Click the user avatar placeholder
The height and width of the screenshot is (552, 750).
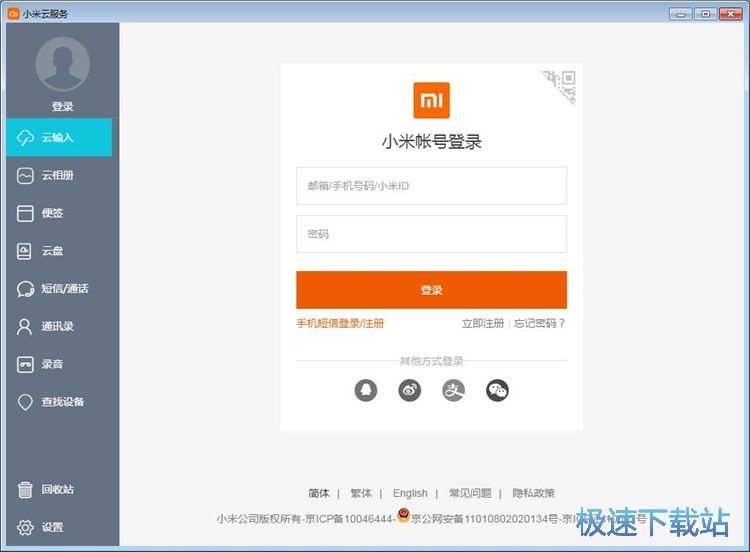(x=63, y=64)
